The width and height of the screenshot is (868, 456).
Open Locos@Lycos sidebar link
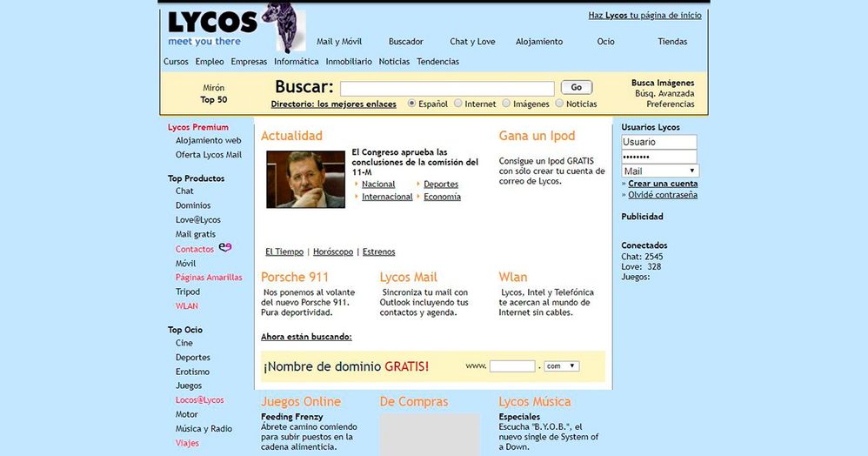point(200,400)
